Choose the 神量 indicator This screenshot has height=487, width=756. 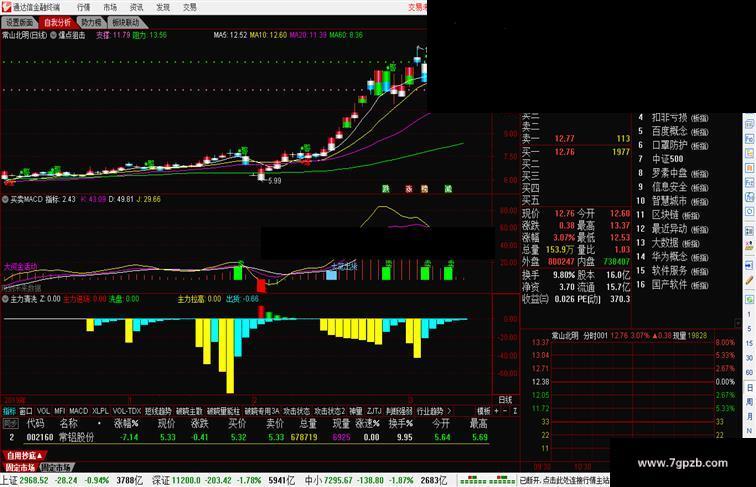point(356,411)
